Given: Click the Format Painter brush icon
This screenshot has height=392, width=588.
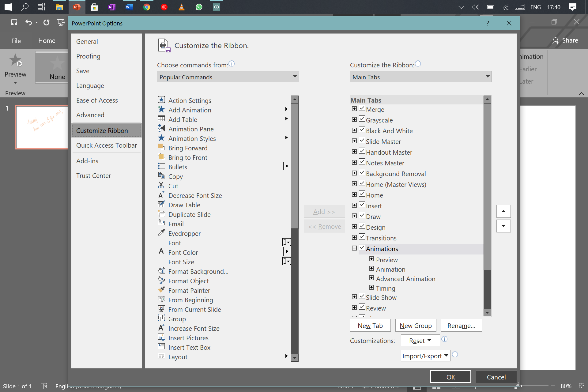Looking at the screenshot, I should tap(161, 290).
